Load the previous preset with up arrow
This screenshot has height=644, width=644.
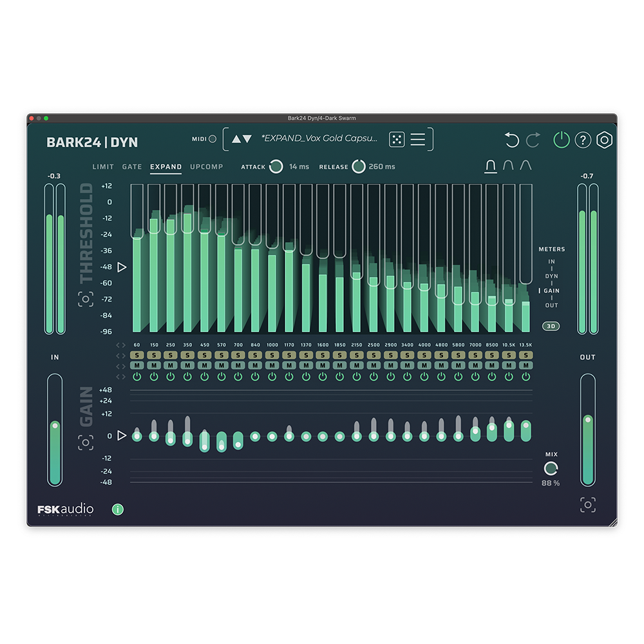pos(236,139)
